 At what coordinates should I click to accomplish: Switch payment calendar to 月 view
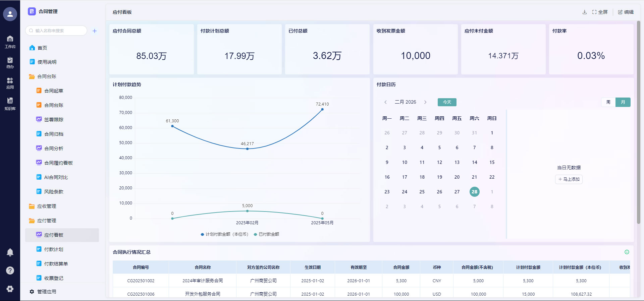click(x=623, y=102)
